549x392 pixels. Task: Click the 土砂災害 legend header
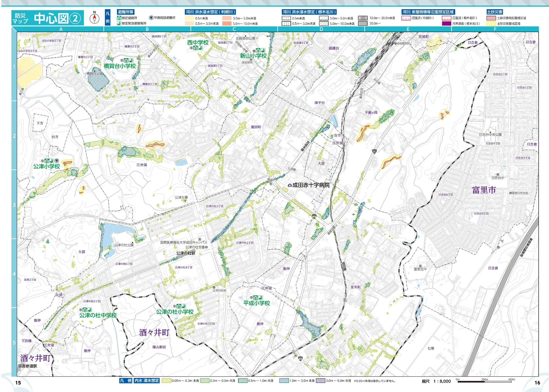[495, 12]
